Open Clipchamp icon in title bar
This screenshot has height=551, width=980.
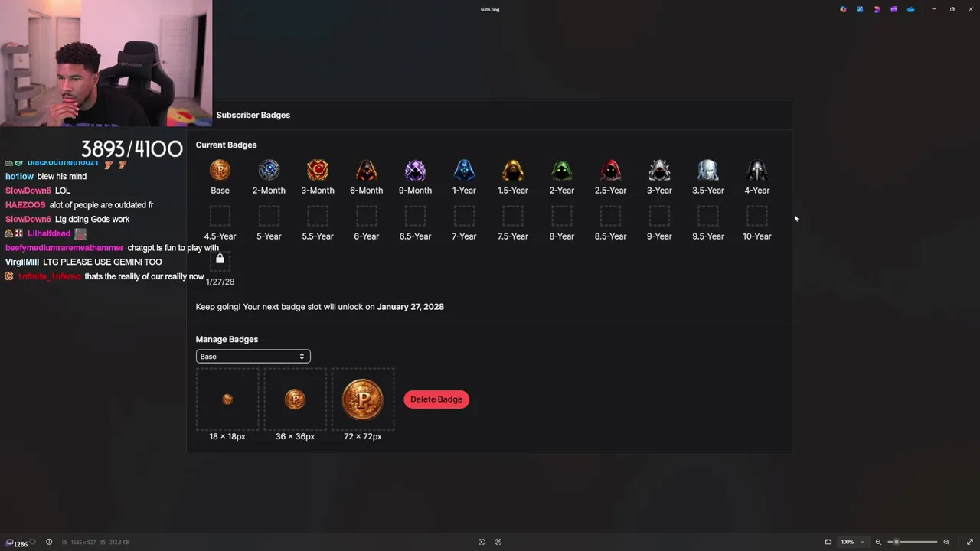coord(877,9)
